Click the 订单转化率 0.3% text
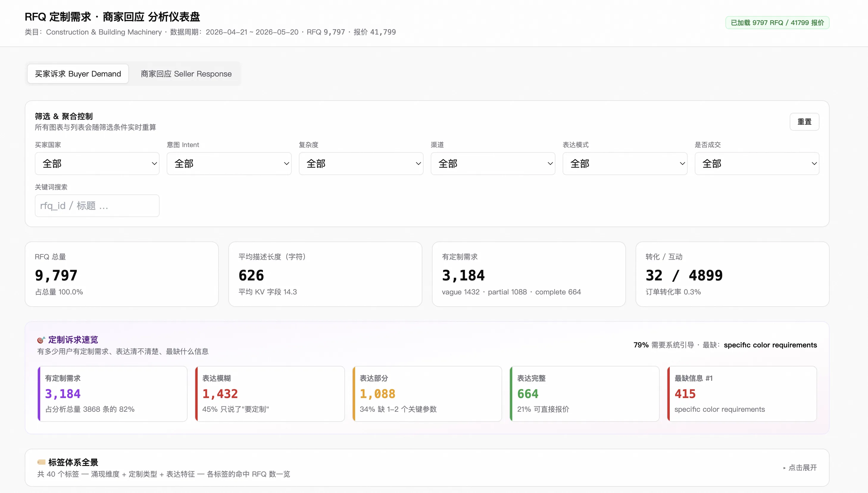Viewport: 868px width, 493px height. pyautogui.click(x=673, y=292)
